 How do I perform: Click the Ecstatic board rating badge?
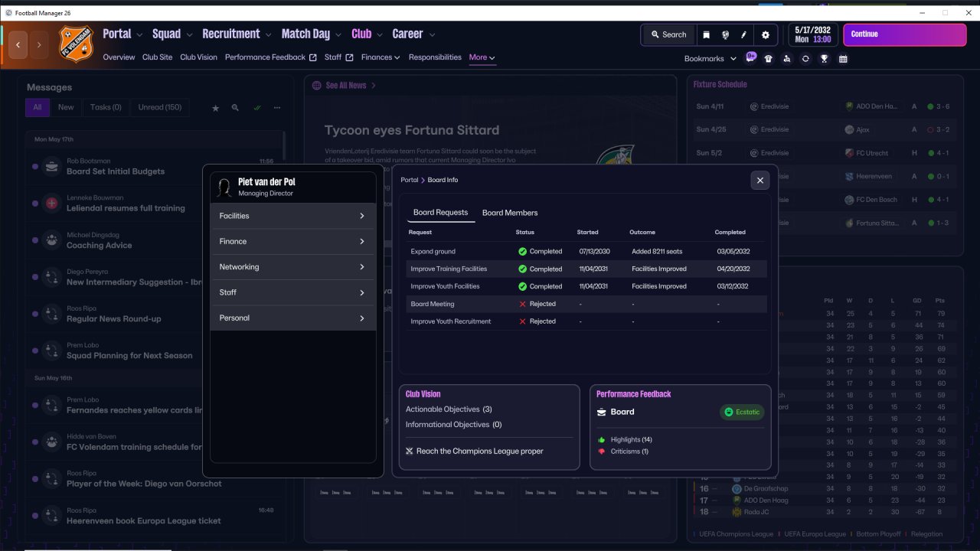[742, 412]
